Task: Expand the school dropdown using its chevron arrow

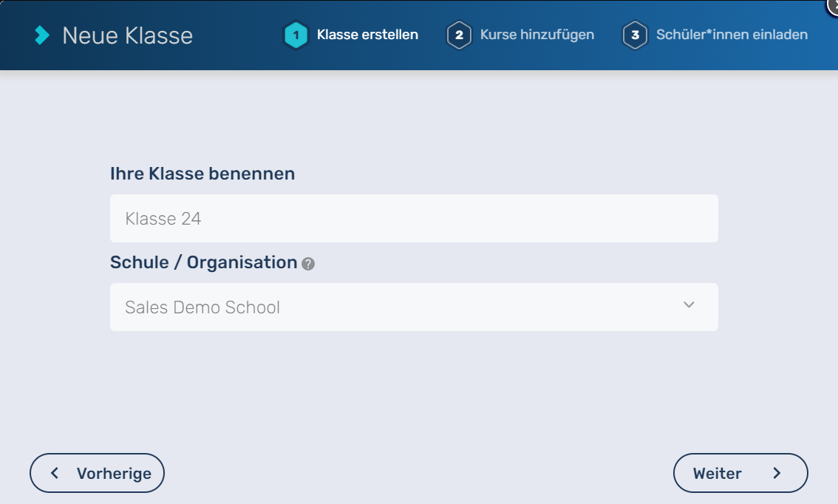Action: tap(689, 305)
